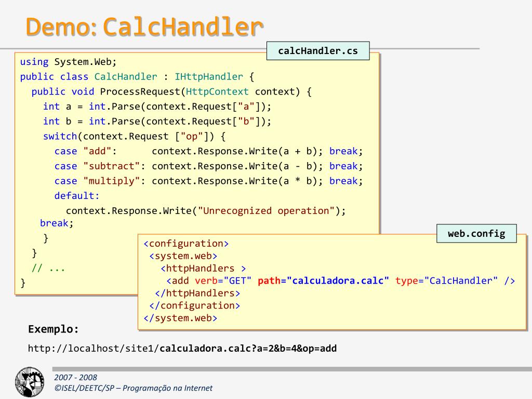Click the path="calculadora.calc" attribute

[323, 281]
